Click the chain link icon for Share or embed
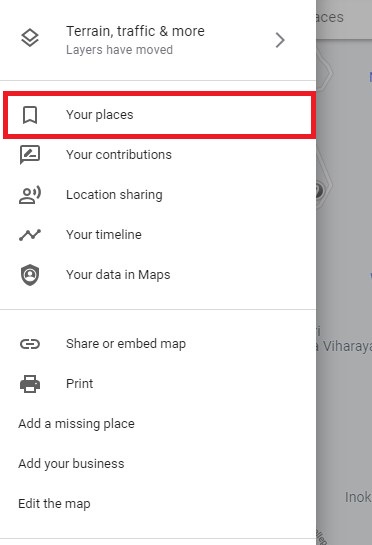 30,344
